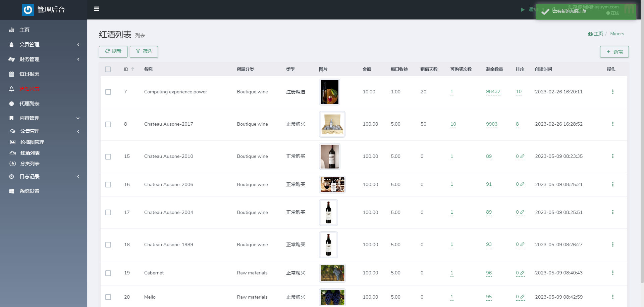
Task: Expand the 财务管理 menu chevron
Action: point(78,59)
